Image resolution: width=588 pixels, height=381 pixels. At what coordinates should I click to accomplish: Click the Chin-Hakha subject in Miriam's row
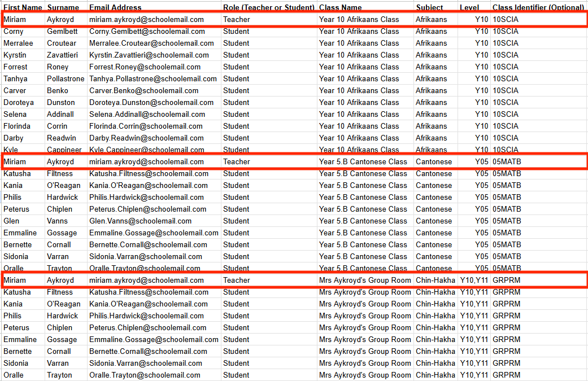pos(435,280)
